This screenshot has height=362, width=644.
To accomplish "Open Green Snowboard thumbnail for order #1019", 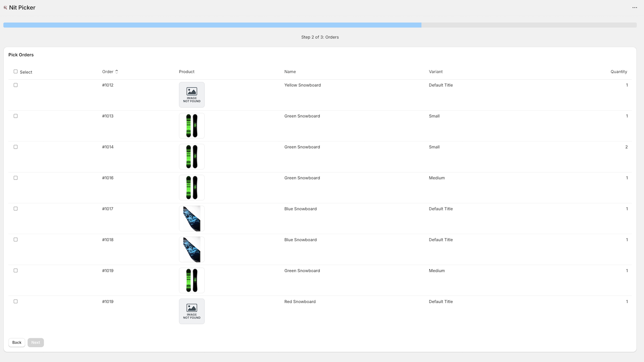I will pyautogui.click(x=192, y=280).
